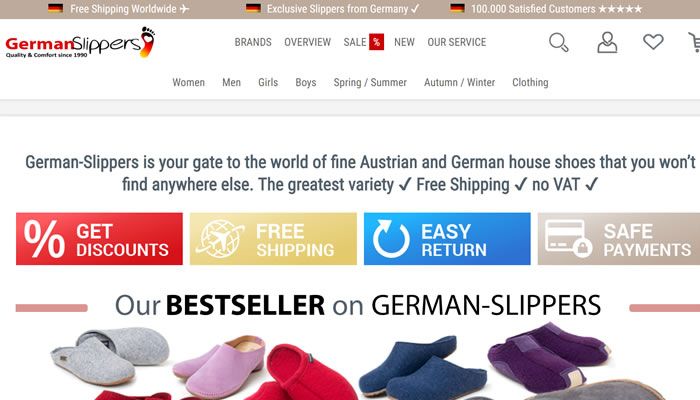Go to the New products link
700x400 pixels.
pos(404,42)
